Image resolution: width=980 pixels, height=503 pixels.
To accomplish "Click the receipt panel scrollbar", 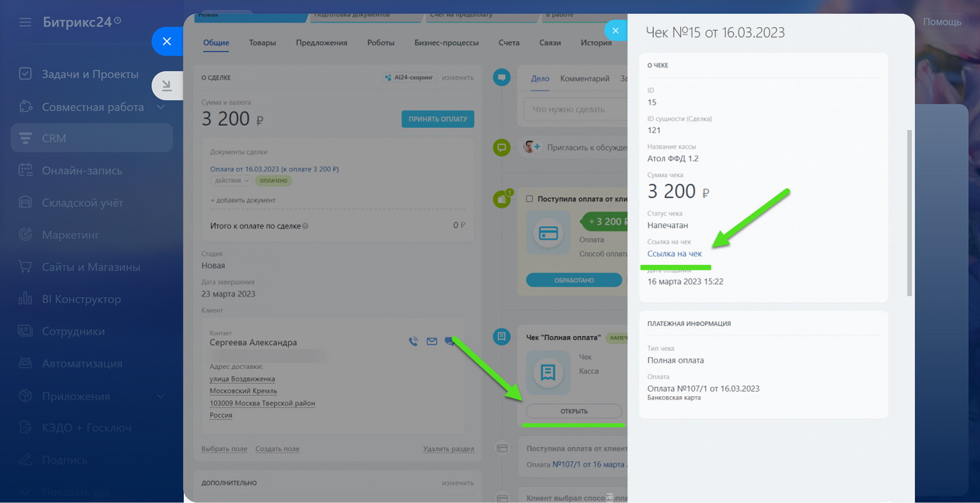I will point(909,213).
